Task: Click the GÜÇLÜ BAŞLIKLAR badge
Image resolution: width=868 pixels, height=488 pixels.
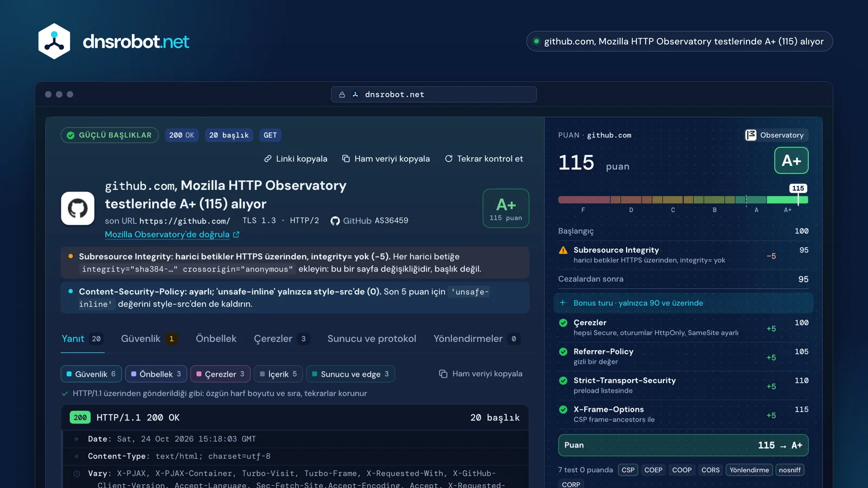Action: [x=110, y=135]
